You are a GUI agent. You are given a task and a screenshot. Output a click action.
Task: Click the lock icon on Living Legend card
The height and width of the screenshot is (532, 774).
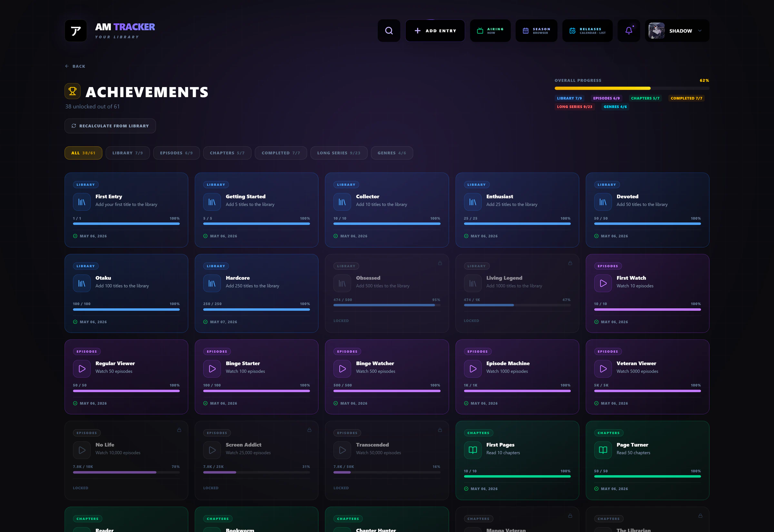pyautogui.click(x=570, y=263)
